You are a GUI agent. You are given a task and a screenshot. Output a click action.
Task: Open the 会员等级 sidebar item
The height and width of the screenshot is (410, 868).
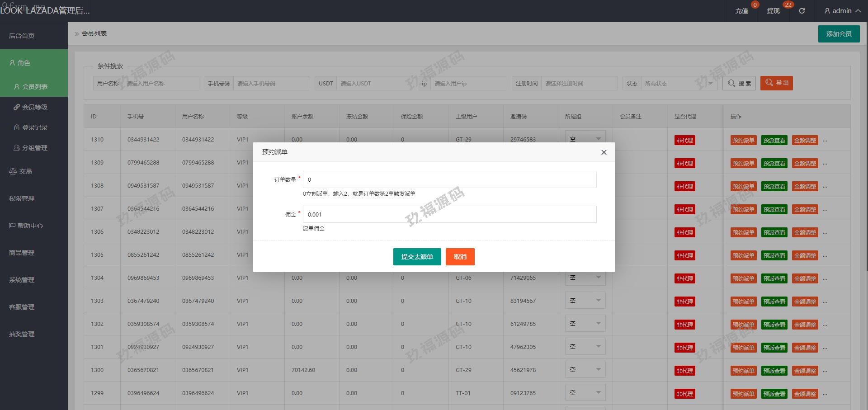[34, 107]
